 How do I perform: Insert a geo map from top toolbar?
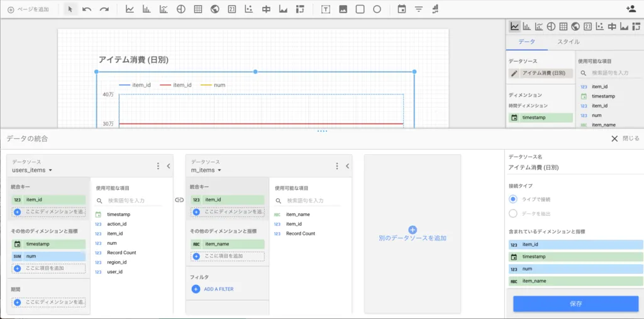[215, 9]
